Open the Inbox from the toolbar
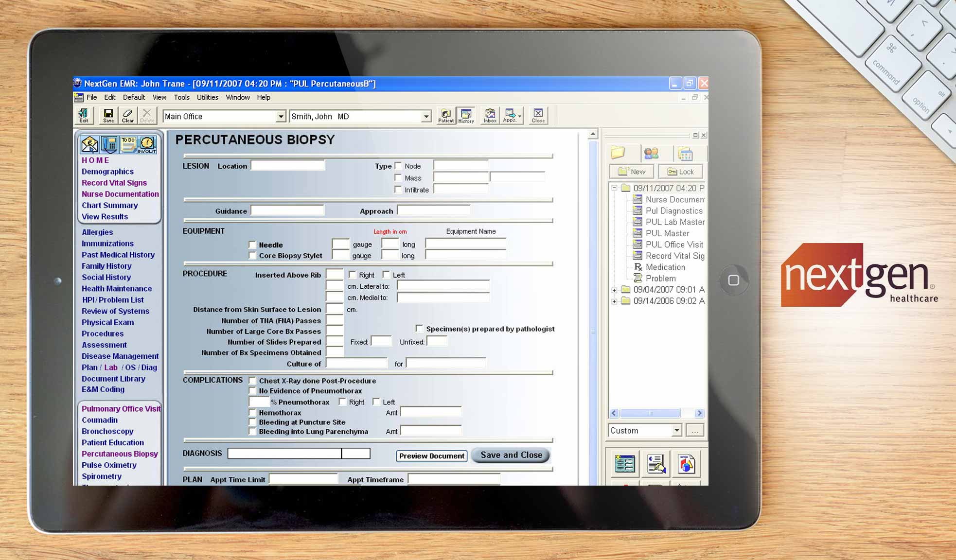956x560 pixels. click(x=490, y=115)
